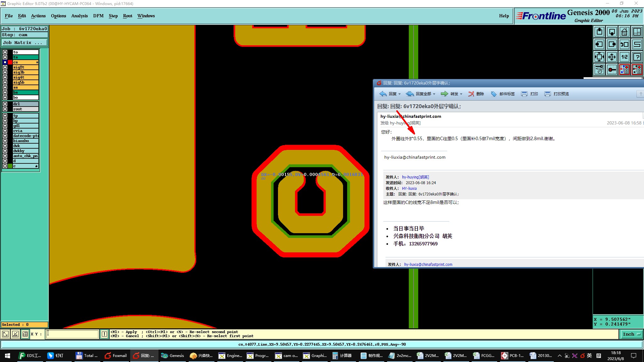Click the 1:2 zoom scale icon

[624, 57]
